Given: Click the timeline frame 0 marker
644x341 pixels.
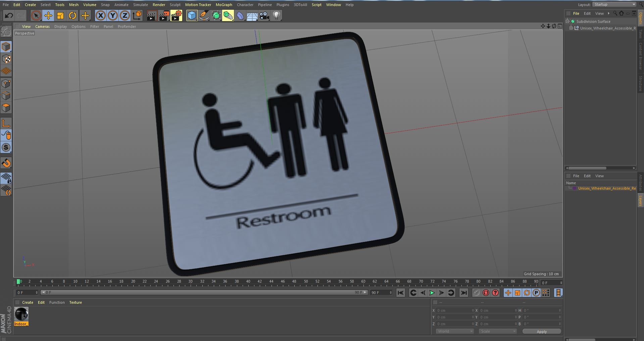Looking at the screenshot, I should 19,282.
